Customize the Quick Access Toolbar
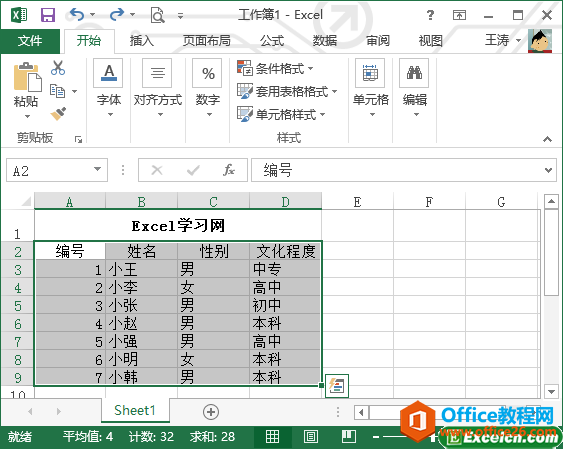 [181, 16]
